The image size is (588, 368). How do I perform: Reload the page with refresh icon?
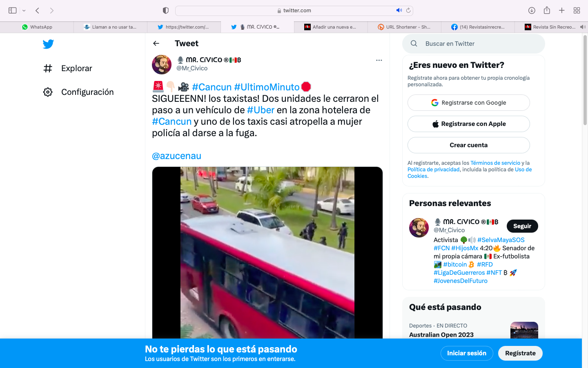[x=408, y=10]
